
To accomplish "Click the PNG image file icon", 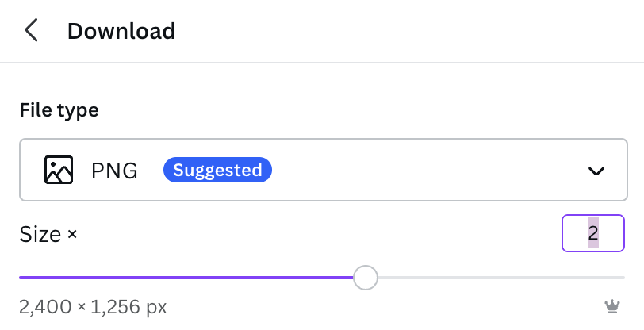I will point(59,170).
